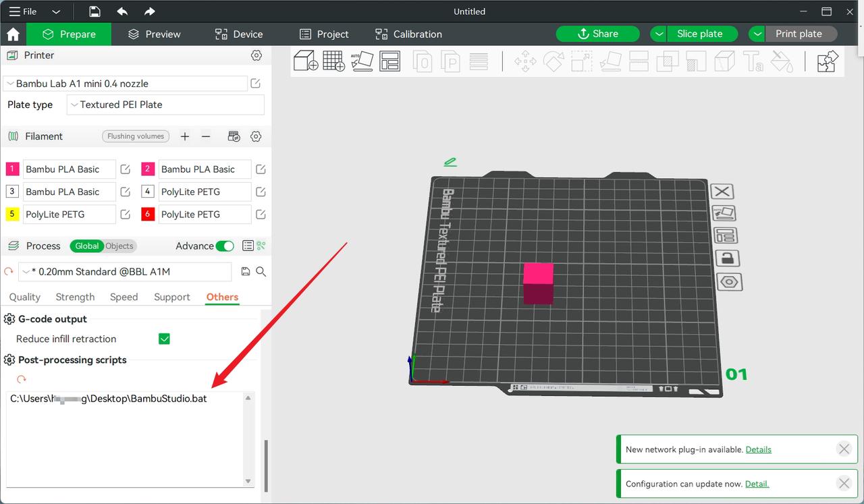This screenshot has height=504, width=864.
Task: Open filament 5 PolyLite PETG selector
Action: (70, 215)
